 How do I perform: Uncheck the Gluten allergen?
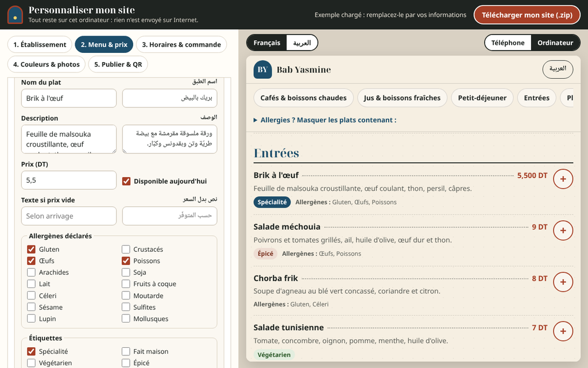point(31,250)
